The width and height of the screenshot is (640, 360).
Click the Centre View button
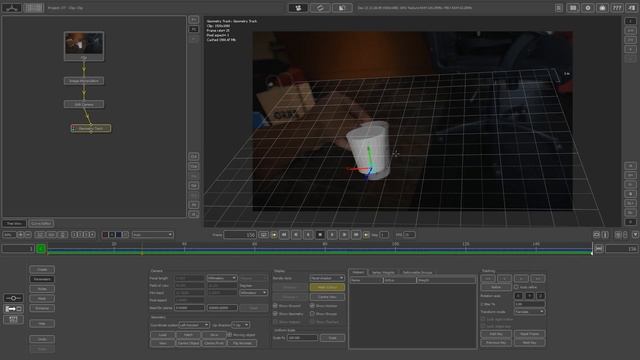pyautogui.click(x=327, y=297)
